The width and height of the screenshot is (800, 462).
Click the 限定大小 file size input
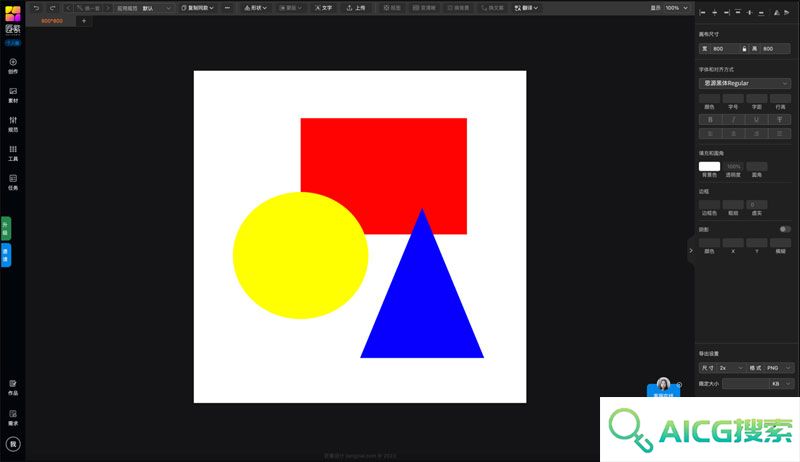[745, 383]
